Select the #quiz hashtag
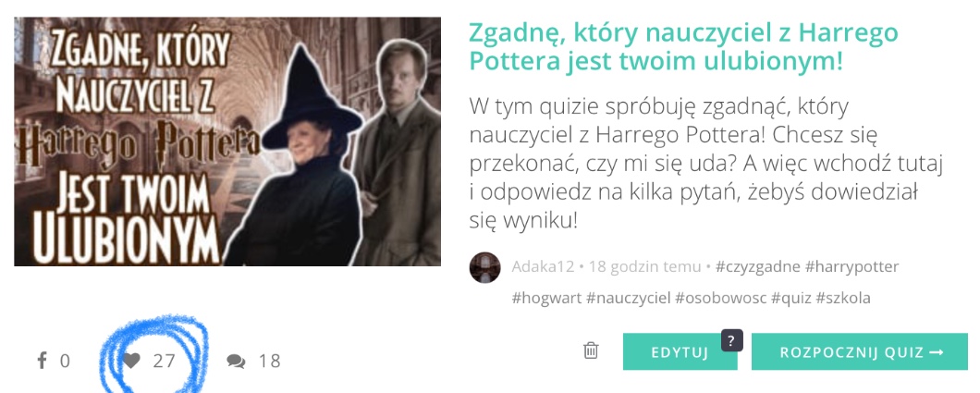 point(791,299)
